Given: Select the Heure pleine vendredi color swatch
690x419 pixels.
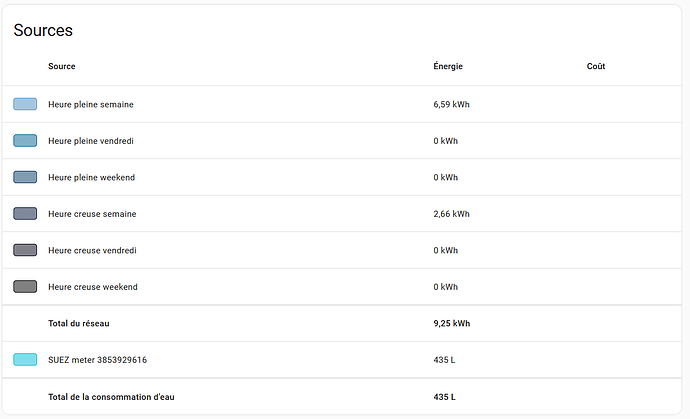Looking at the screenshot, I should click(25, 141).
